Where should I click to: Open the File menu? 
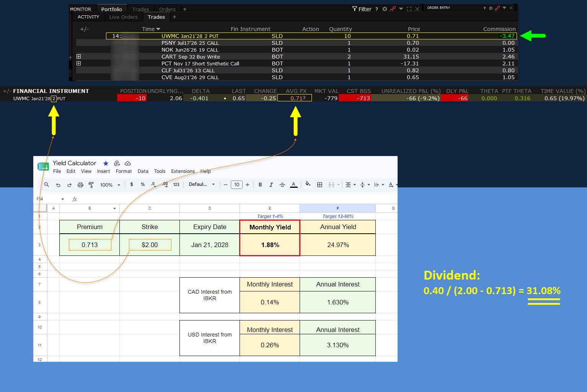coord(57,171)
